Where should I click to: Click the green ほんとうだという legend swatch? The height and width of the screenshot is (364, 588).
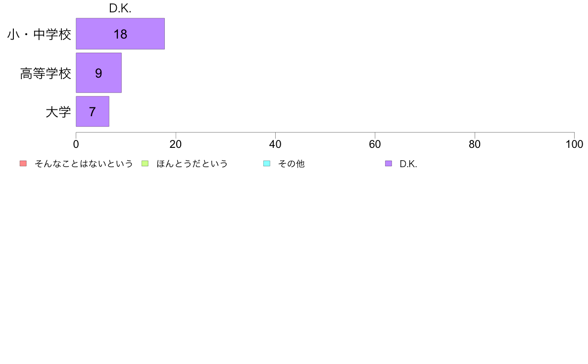[x=145, y=163]
